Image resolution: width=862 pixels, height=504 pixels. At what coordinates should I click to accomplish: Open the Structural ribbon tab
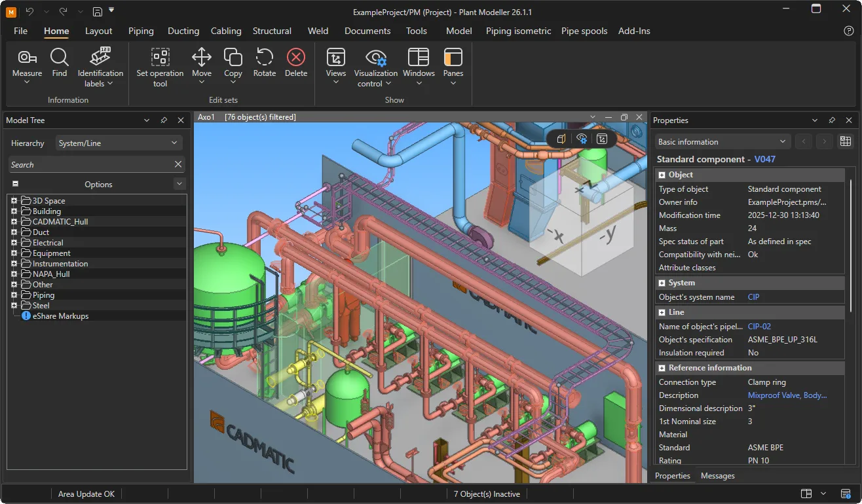(x=272, y=31)
